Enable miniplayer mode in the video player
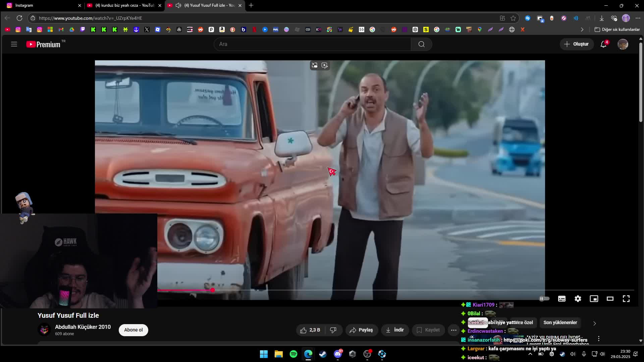 [594, 299]
